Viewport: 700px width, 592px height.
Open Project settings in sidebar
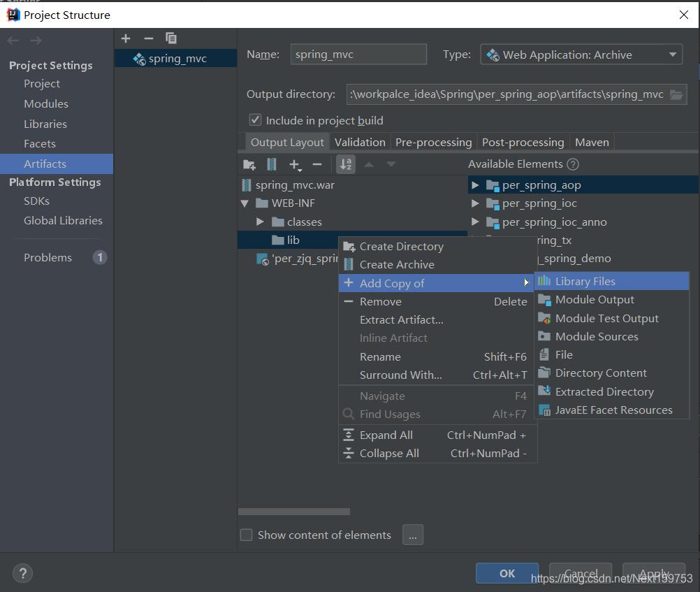42,84
